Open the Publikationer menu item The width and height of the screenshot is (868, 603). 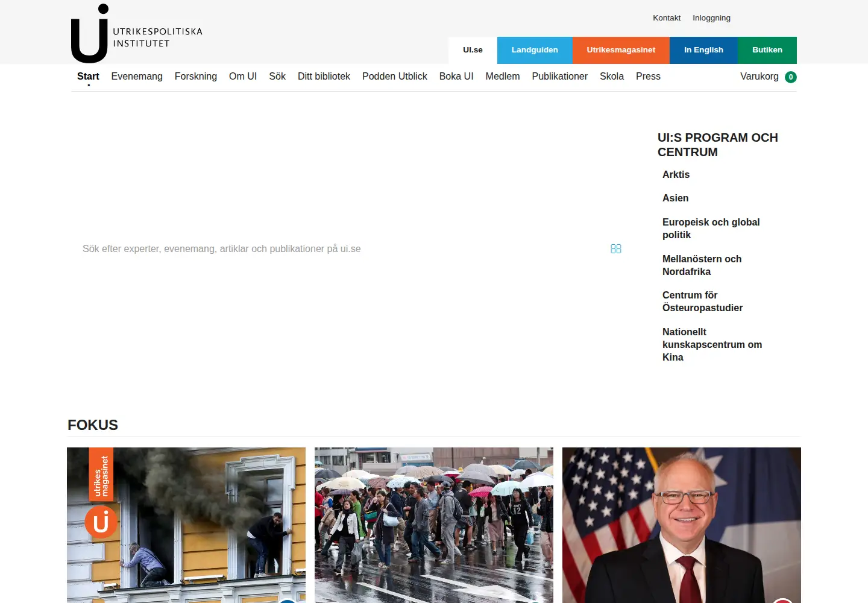click(560, 77)
